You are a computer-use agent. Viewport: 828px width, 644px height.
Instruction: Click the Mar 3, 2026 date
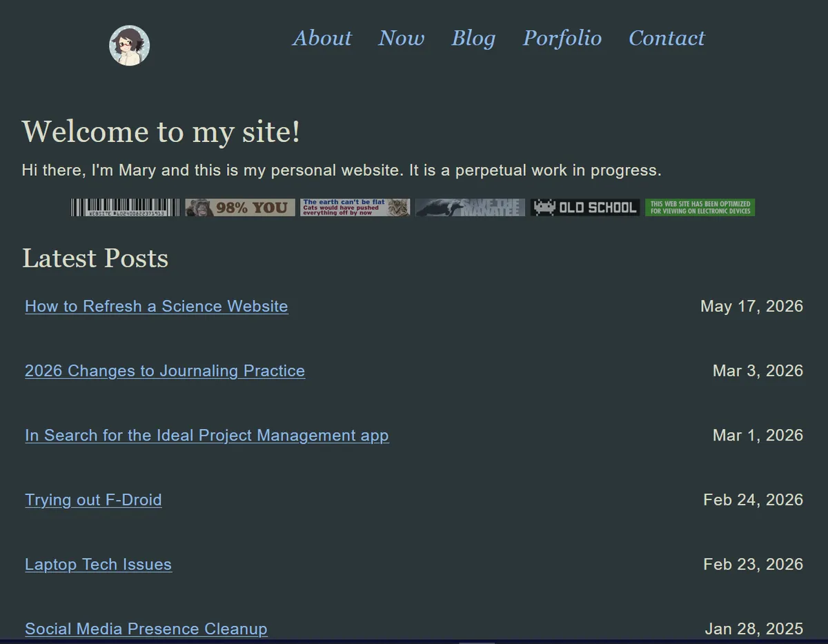pyautogui.click(x=758, y=371)
